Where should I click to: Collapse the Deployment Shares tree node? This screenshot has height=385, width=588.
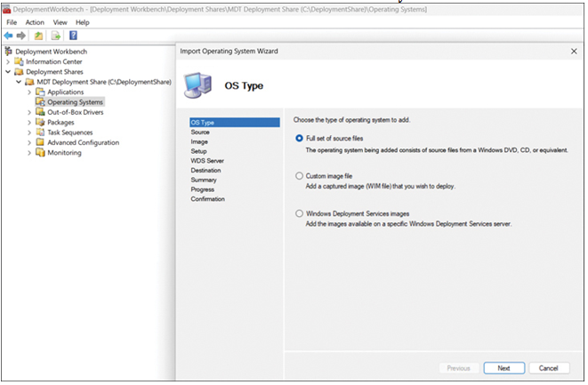tap(8, 72)
